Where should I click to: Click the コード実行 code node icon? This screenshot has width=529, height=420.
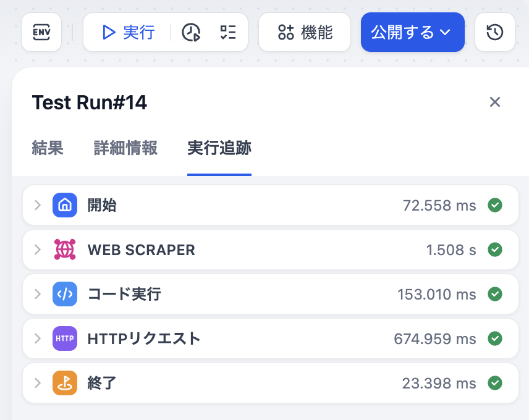(65, 294)
